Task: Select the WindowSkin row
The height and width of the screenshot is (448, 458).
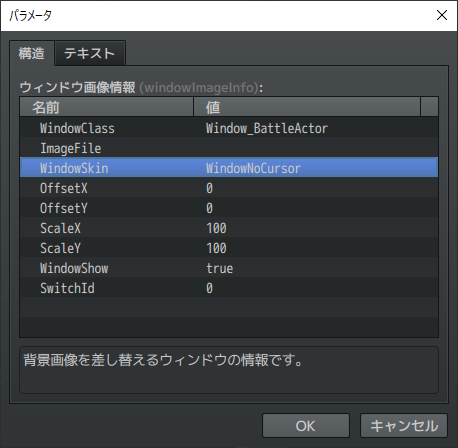Action: (x=229, y=168)
